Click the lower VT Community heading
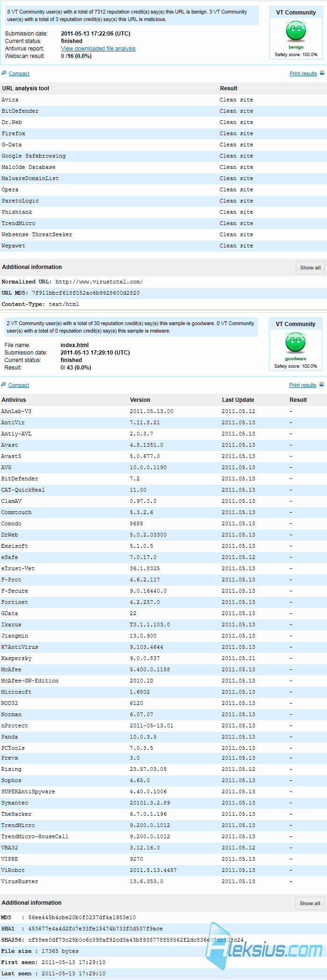Screen dimensions: 327x980 295,324
